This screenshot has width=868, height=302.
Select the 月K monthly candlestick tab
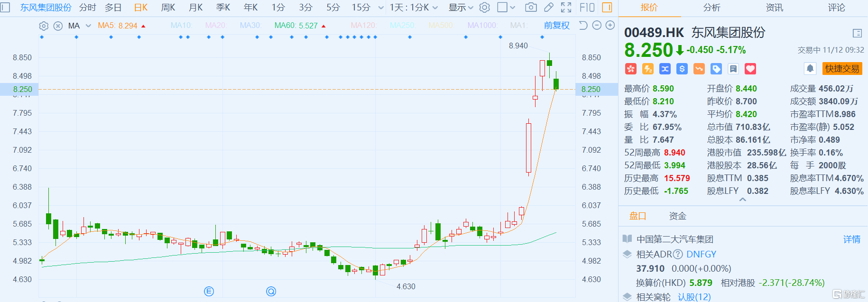tap(195, 8)
